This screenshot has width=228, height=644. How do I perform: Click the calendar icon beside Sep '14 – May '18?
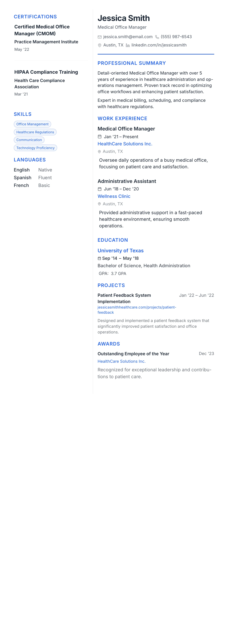pyautogui.click(x=99, y=258)
